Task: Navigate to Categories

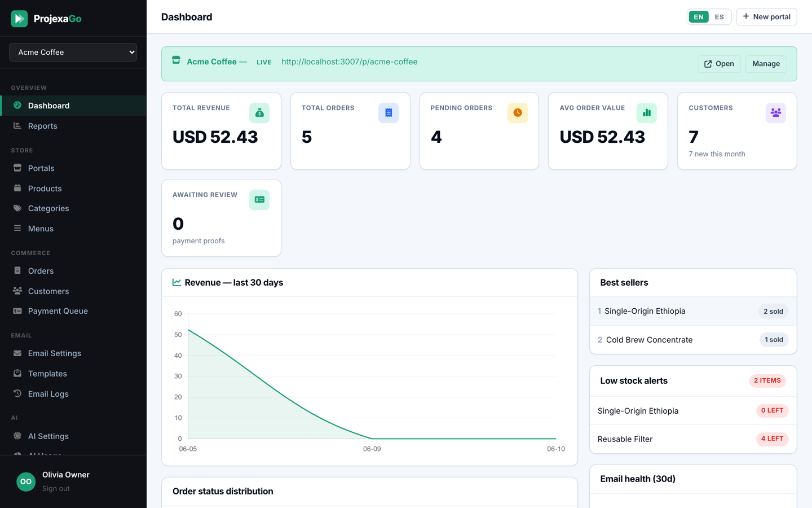Action: pyautogui.click(x=73, y=208)
